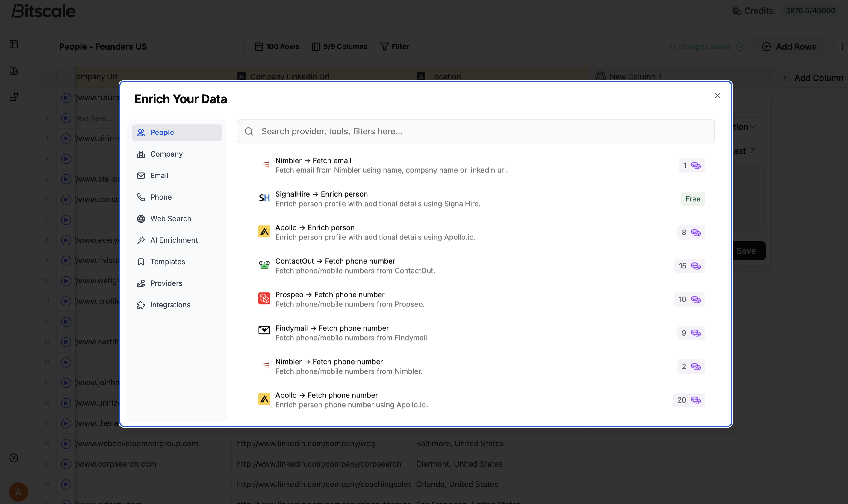This screenshot has height=504, width=848.
Task: Open the help question mark icon
Action: pos(14,458)
